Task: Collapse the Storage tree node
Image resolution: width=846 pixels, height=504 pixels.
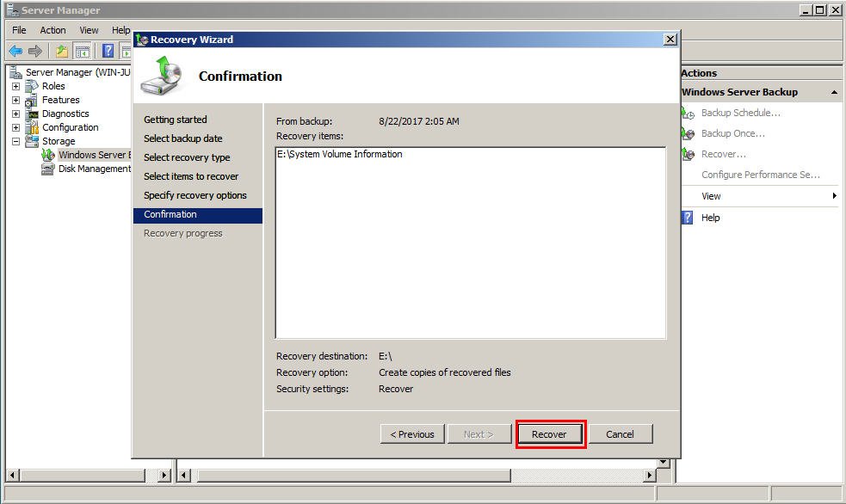Action: pos(15,141)
